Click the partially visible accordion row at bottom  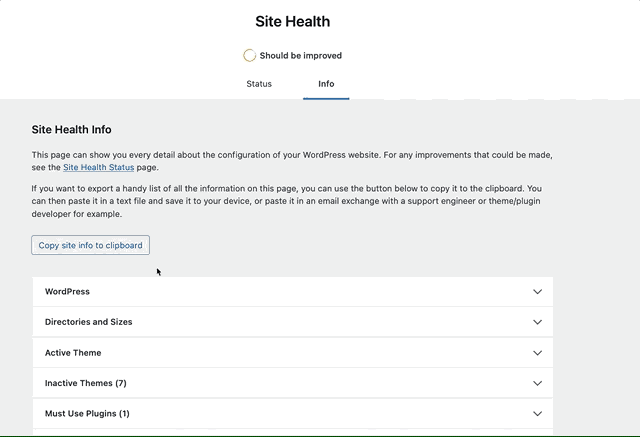pyautogui.click(x=293, y=432)
